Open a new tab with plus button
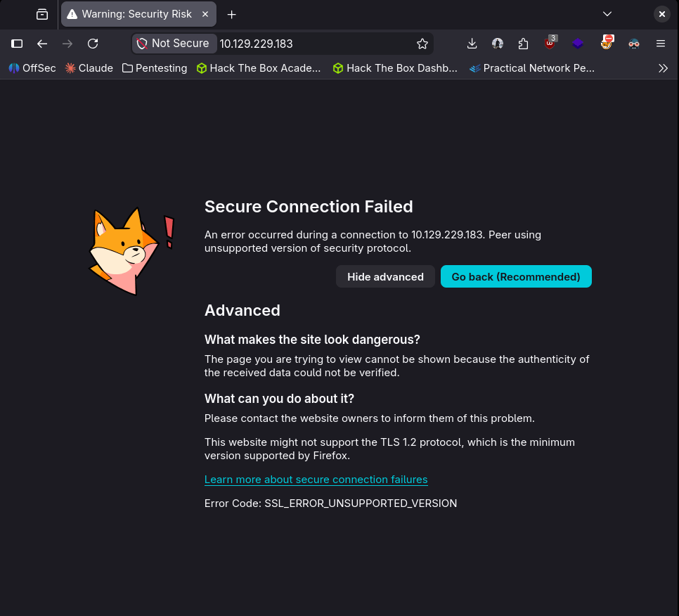 click(232, 14)
